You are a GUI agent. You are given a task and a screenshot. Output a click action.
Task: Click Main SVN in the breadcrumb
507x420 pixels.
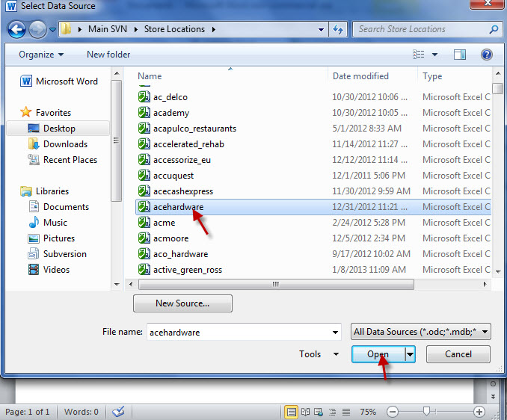108,29
